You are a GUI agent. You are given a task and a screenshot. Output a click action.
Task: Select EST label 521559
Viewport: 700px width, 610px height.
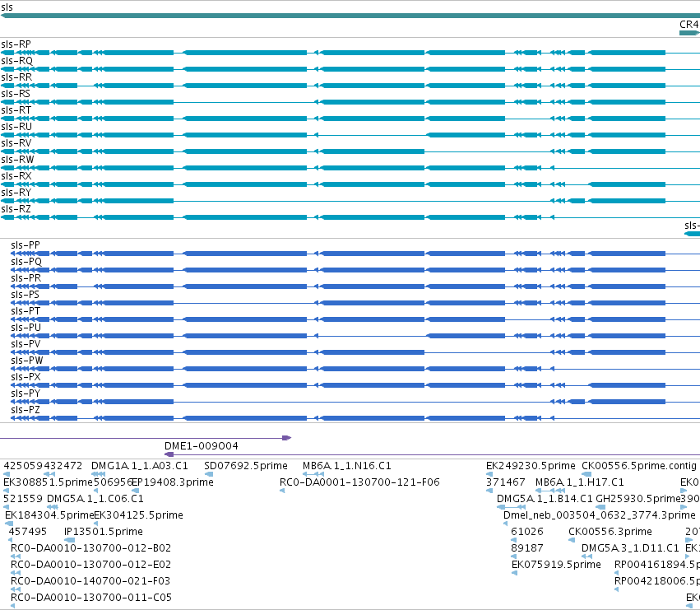[23, 498]
